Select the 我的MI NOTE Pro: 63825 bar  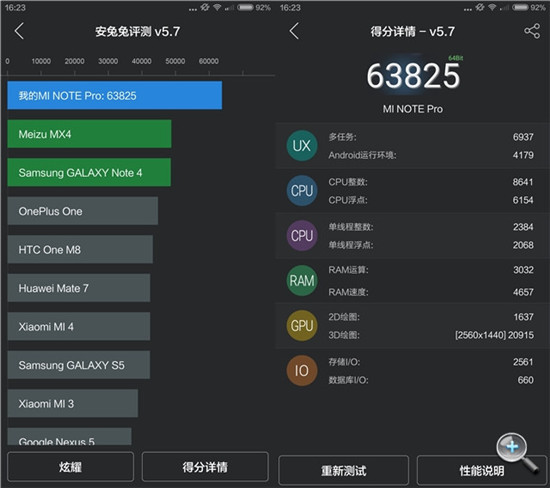pos(115,95)
